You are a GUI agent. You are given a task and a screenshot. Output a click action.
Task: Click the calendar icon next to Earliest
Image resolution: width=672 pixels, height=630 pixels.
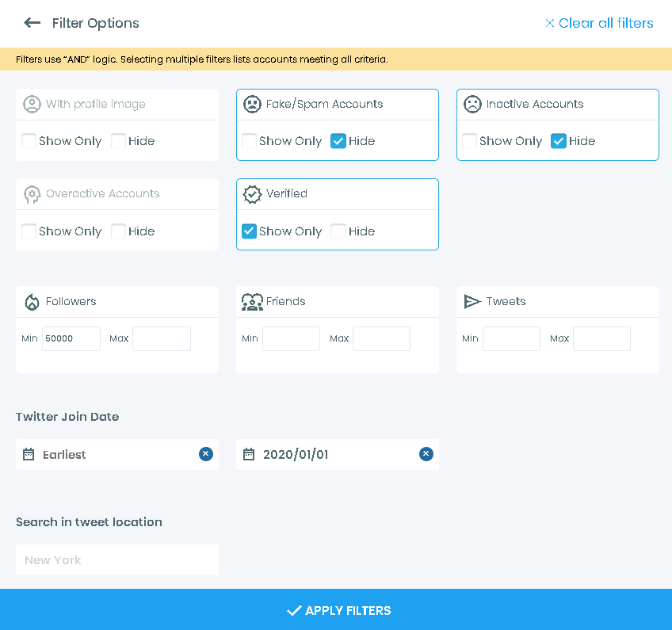(30, 454)
